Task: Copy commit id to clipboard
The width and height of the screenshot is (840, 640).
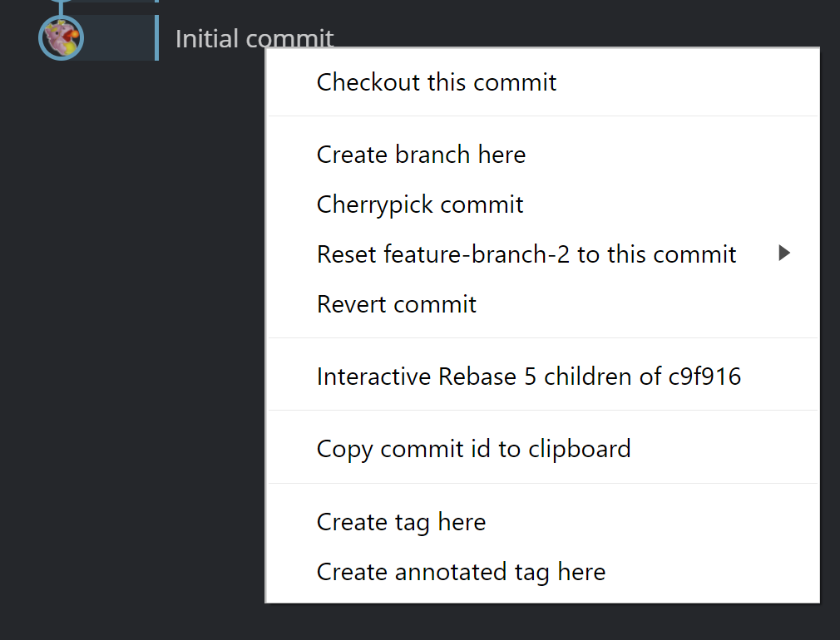Action: 473,449
